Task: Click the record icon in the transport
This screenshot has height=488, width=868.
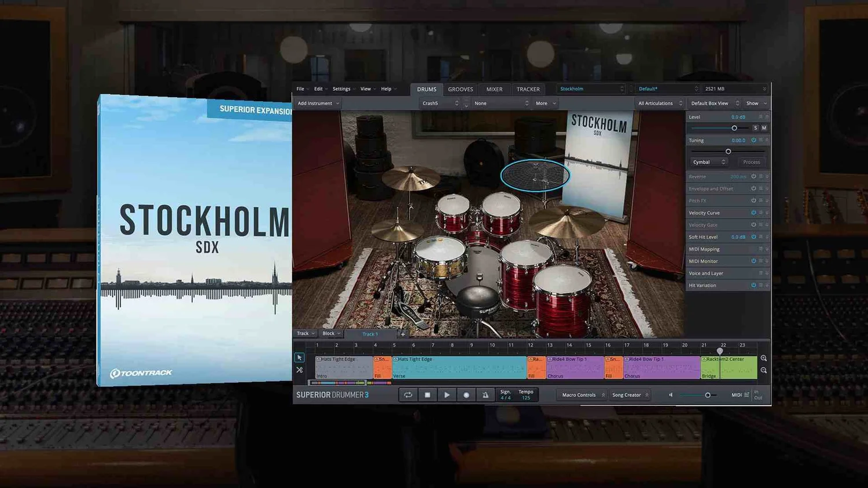Action: [466, 394]
